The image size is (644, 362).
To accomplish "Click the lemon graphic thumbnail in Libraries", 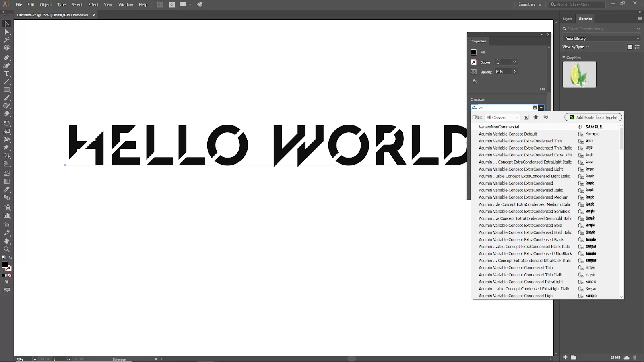I will pos(579,74).
